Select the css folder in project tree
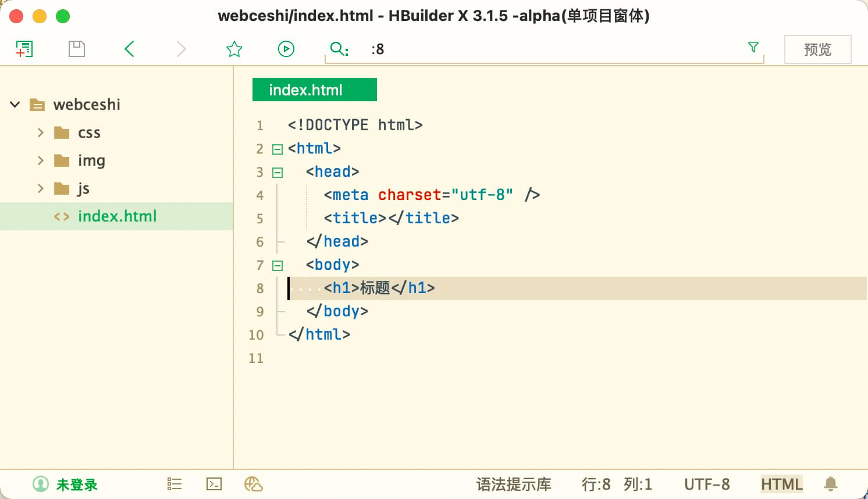The height and width of the screenshot is (499, 868). 89,133
